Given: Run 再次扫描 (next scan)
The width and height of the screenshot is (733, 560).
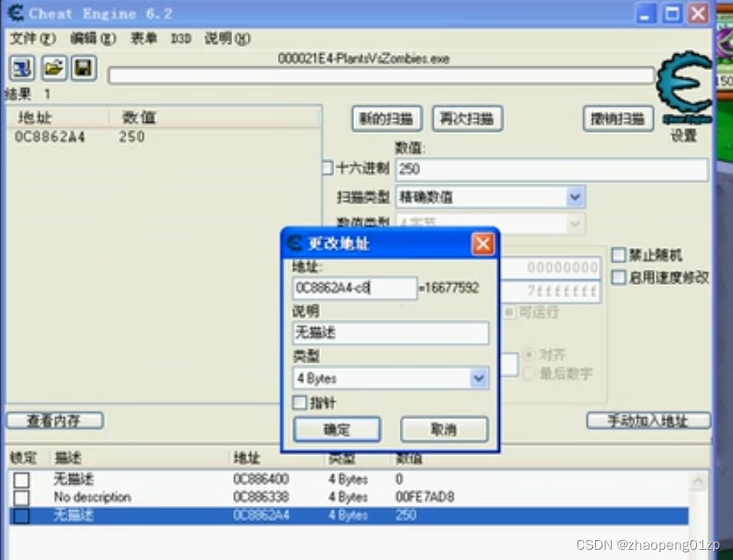Looking at the screenshot, I should (x=467, y=118).
